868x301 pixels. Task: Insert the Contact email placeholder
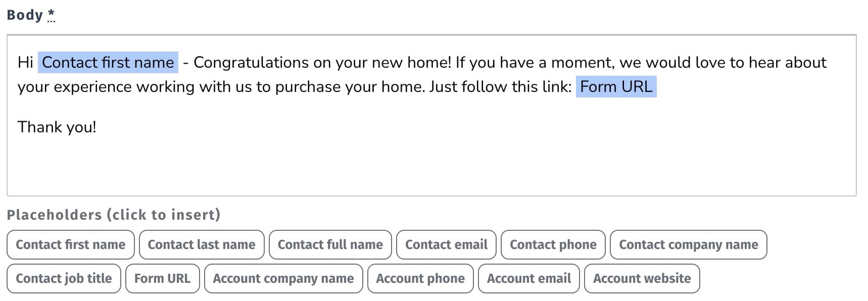tap(446, 245)
